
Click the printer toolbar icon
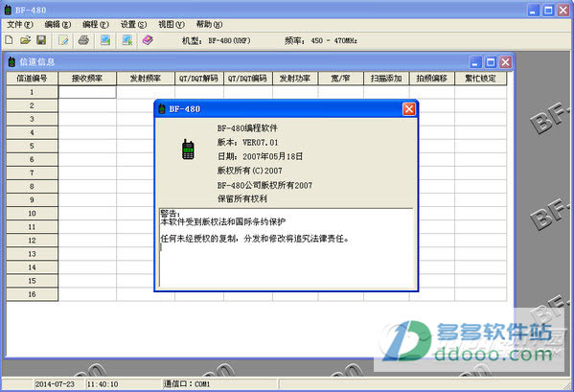(x=83, y=40)
